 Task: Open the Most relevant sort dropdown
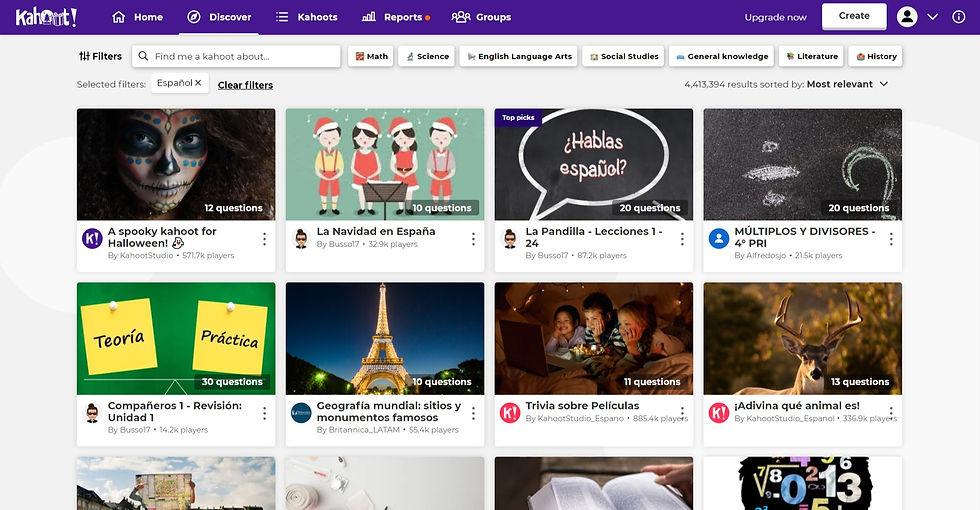[847, 84]
